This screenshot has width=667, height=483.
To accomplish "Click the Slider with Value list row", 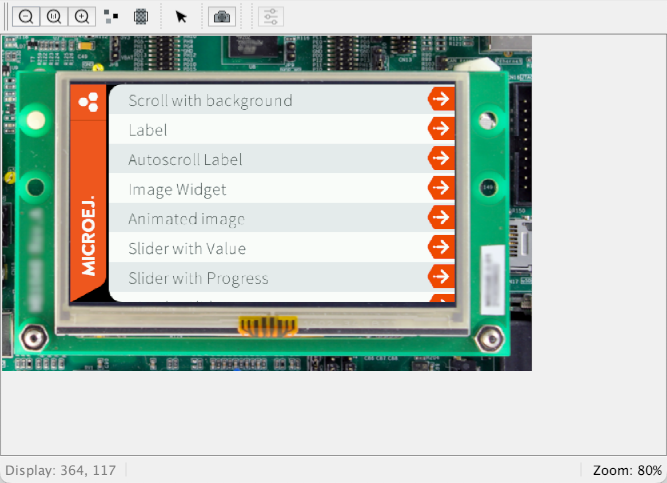I will tap(187, 248).
